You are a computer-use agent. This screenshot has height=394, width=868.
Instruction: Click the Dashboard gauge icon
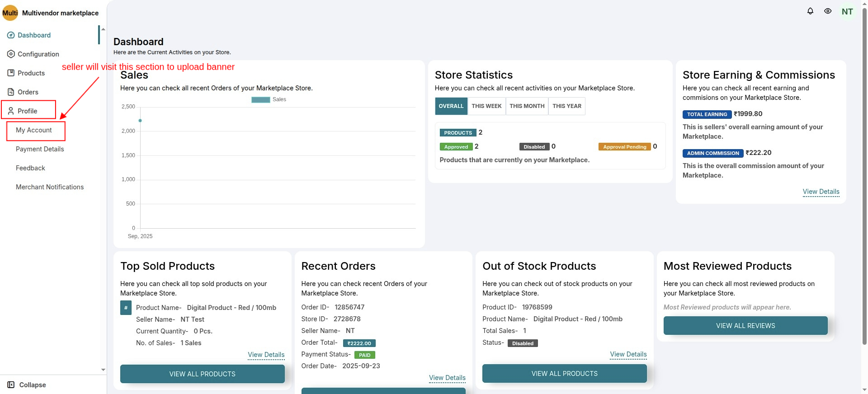click(x=11, y=35)
